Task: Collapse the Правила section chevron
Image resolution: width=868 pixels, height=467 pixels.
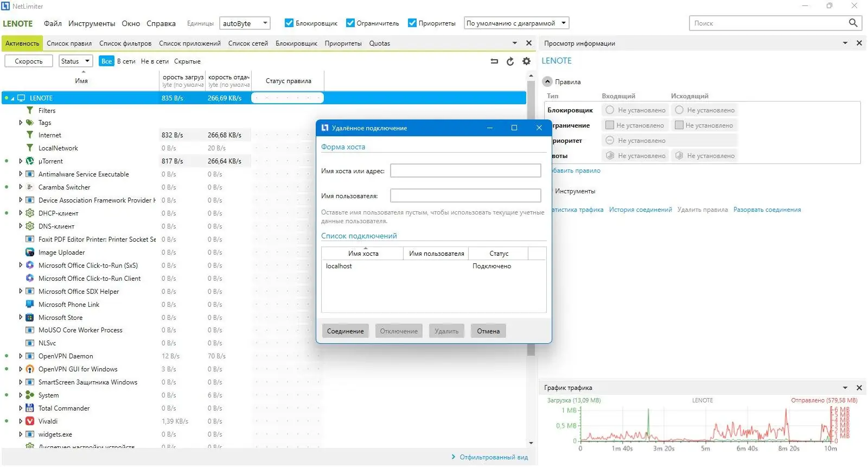Action: (x=547, y=82)
